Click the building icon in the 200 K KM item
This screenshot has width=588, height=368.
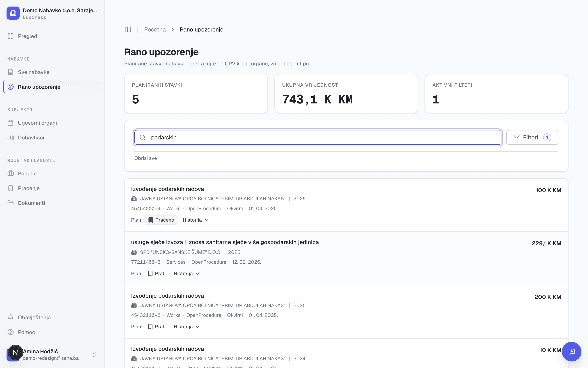point(134,305)
